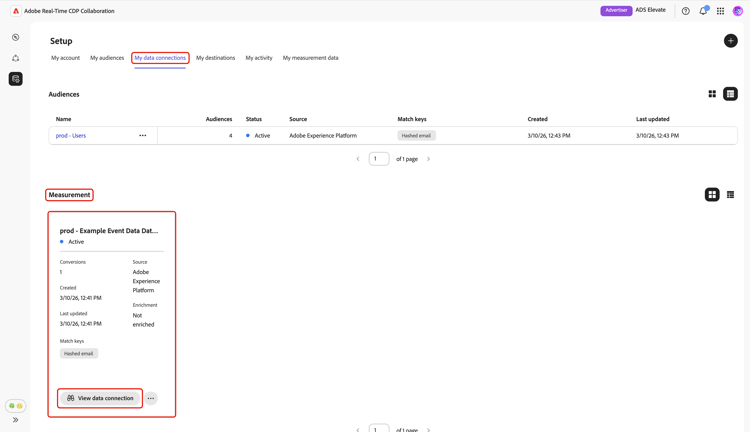Click the black plus add button

[730, 41]
